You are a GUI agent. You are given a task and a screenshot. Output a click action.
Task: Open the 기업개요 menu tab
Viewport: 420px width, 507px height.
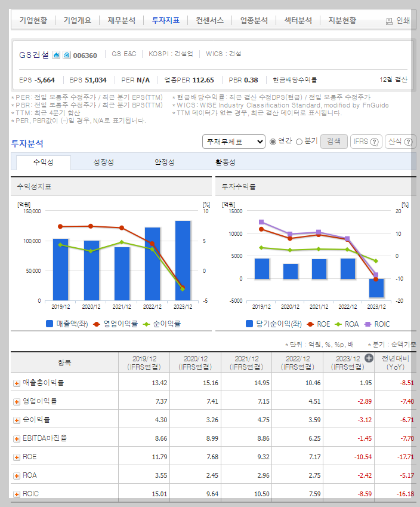(77, 20)
